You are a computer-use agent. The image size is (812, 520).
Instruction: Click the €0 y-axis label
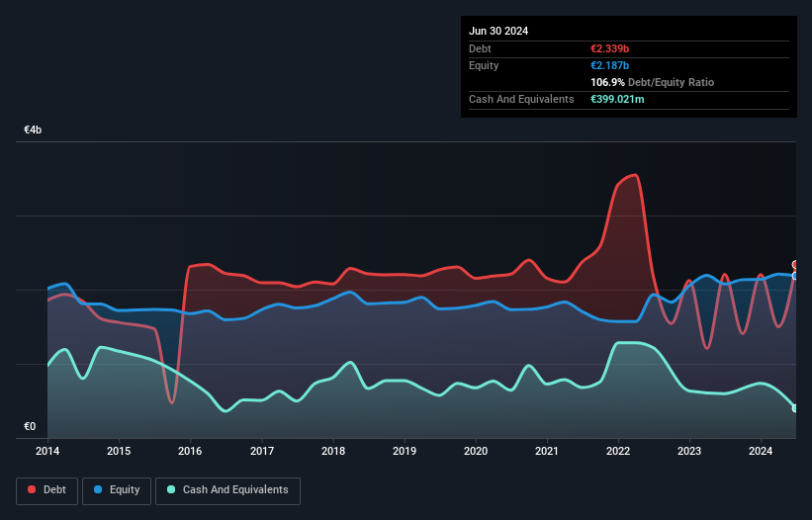[x=30, y=426]
